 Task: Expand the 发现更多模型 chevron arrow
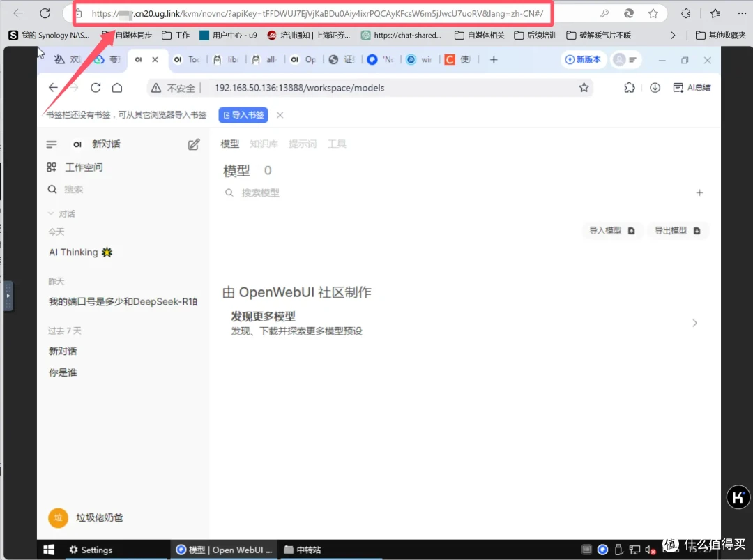[x=694, y=323]
